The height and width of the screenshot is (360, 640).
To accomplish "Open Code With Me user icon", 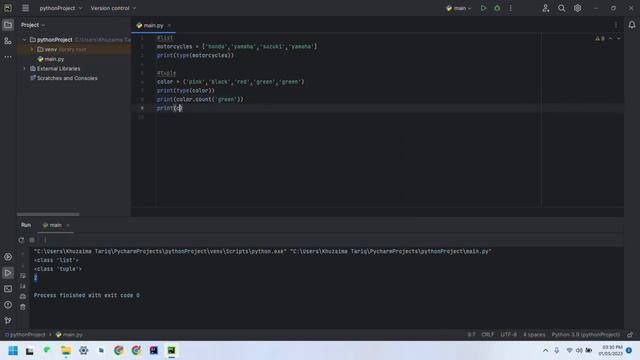I will (546, 8).
